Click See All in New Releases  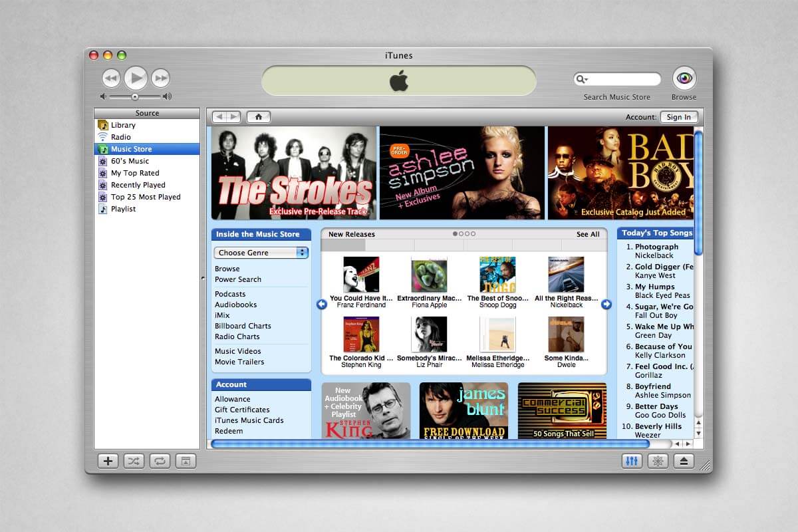pyautogui.click(x=588, y=234)
